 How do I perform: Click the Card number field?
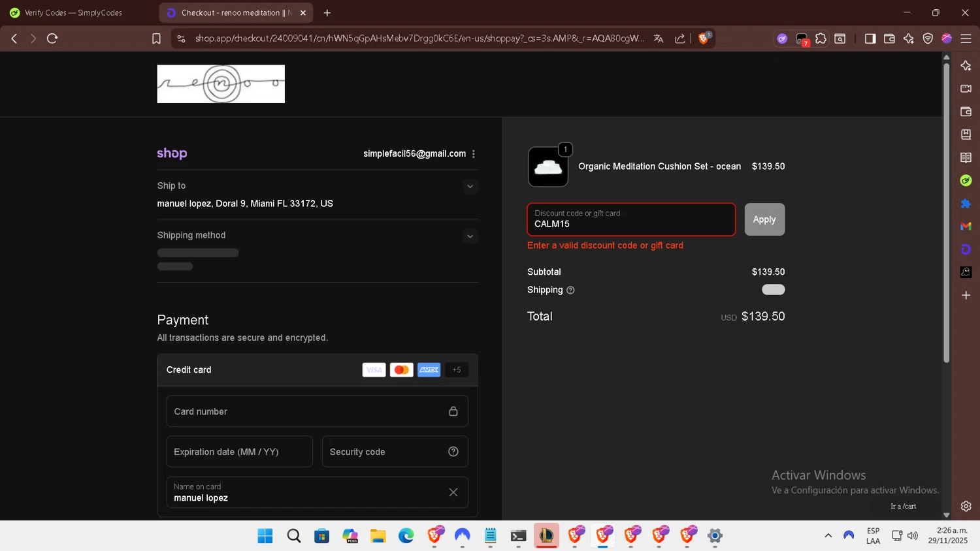point(317,411)
